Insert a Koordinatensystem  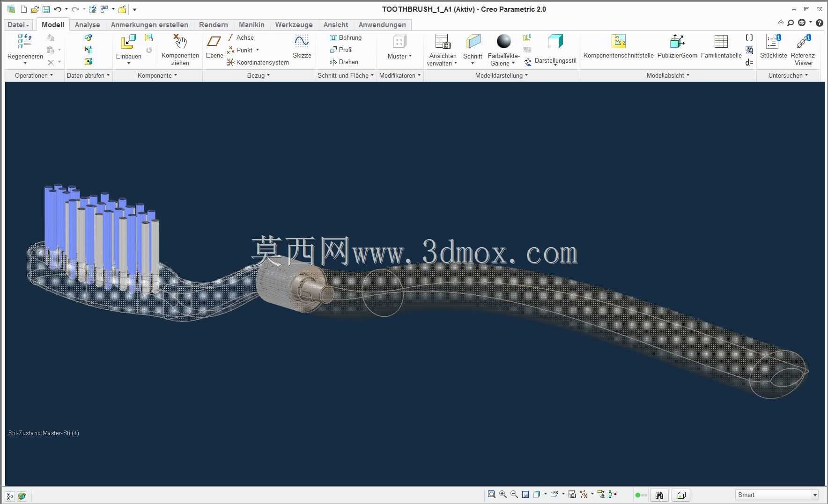tap(258, 62)
